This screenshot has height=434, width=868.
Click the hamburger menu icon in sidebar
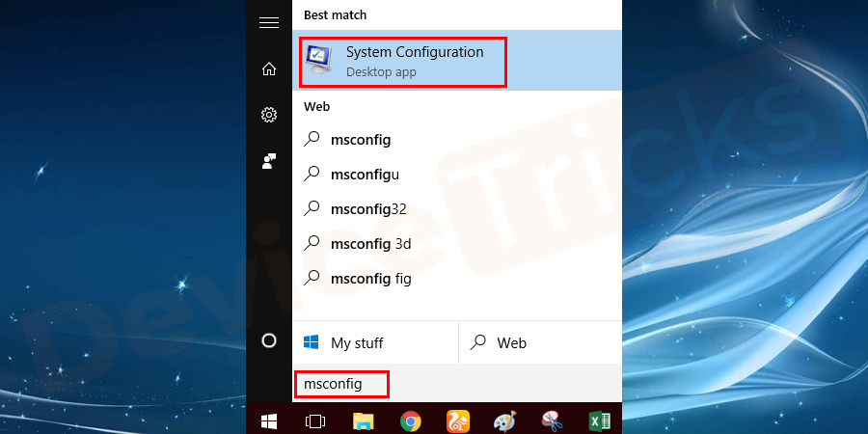tap(269, 23)
